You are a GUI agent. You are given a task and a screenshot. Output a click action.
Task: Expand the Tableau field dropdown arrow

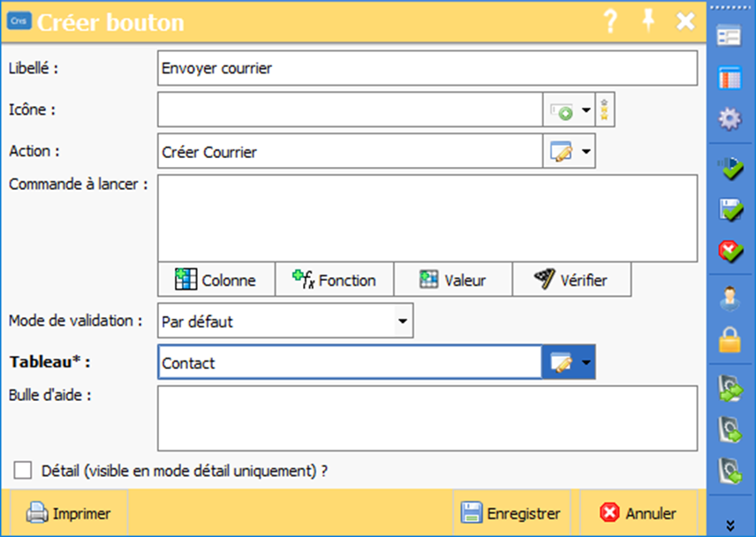[585, 362]
